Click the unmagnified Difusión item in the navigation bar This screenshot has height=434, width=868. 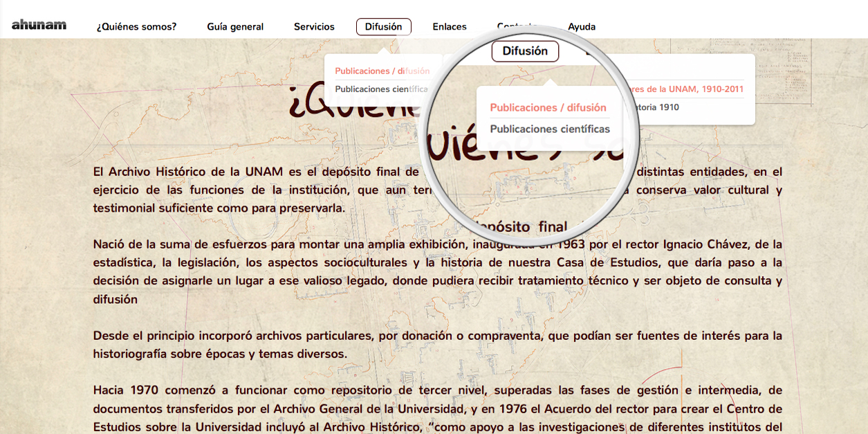point(384,26)
